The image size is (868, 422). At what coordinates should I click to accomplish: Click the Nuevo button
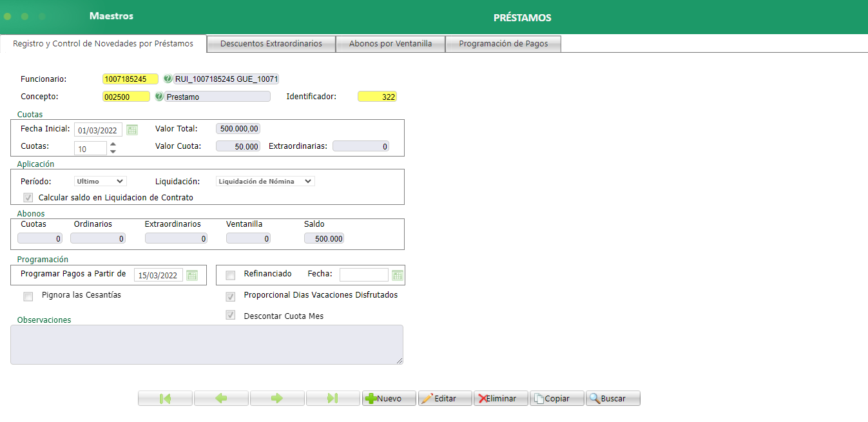coord(389,398)
